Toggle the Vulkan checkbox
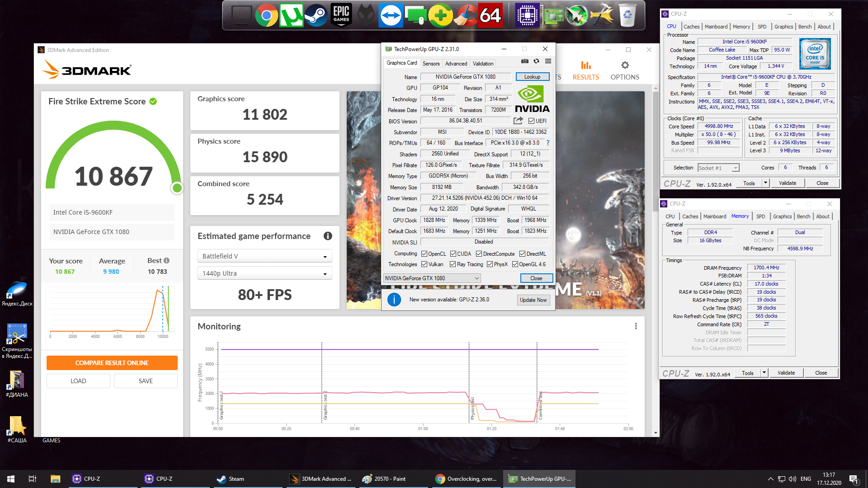Image resolution: width=868 pixels, height=488 pixels. (424, 264)
